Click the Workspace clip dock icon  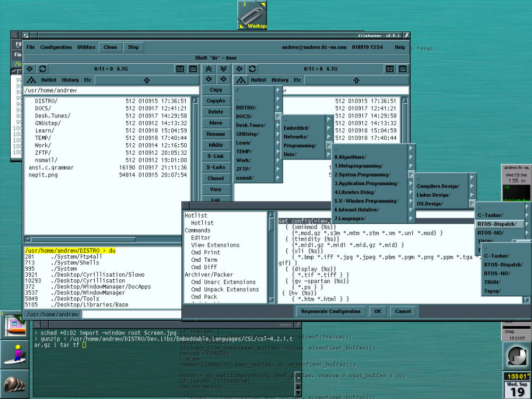pos(252,15)
